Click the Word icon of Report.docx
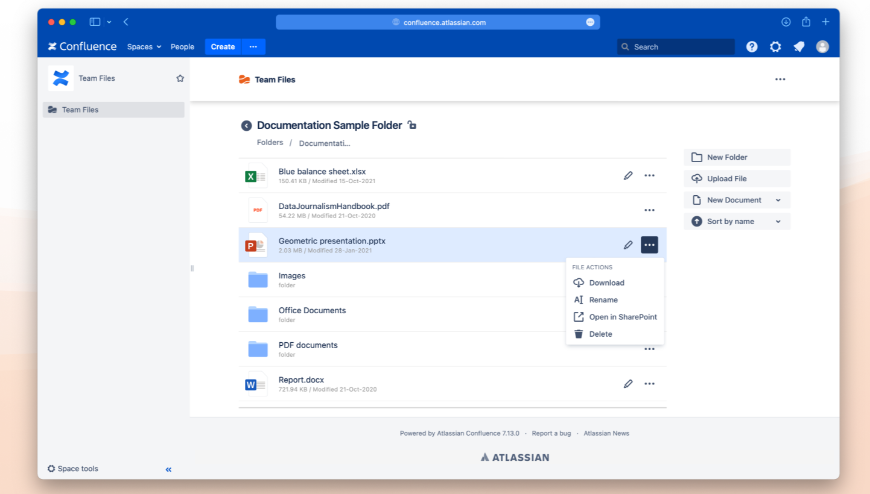This screenshot has width=870, height=494. point(255,384)
